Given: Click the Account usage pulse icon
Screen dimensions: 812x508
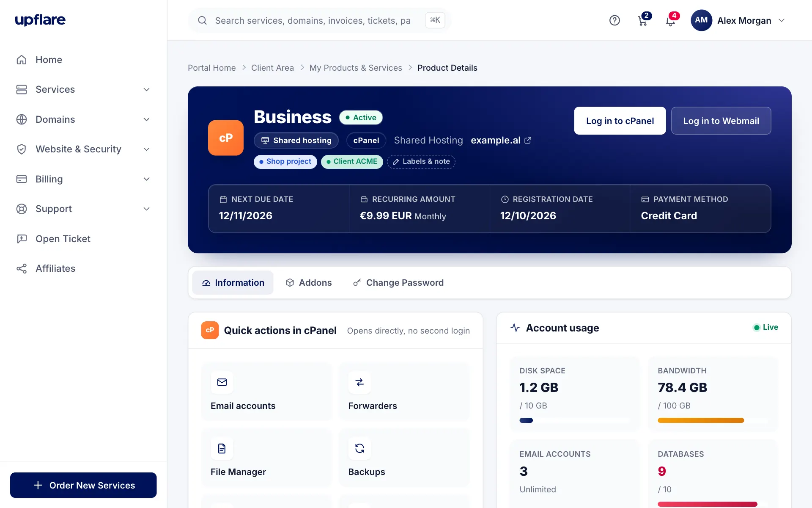Looking at the screenshot, I should [x=515, y=328].
